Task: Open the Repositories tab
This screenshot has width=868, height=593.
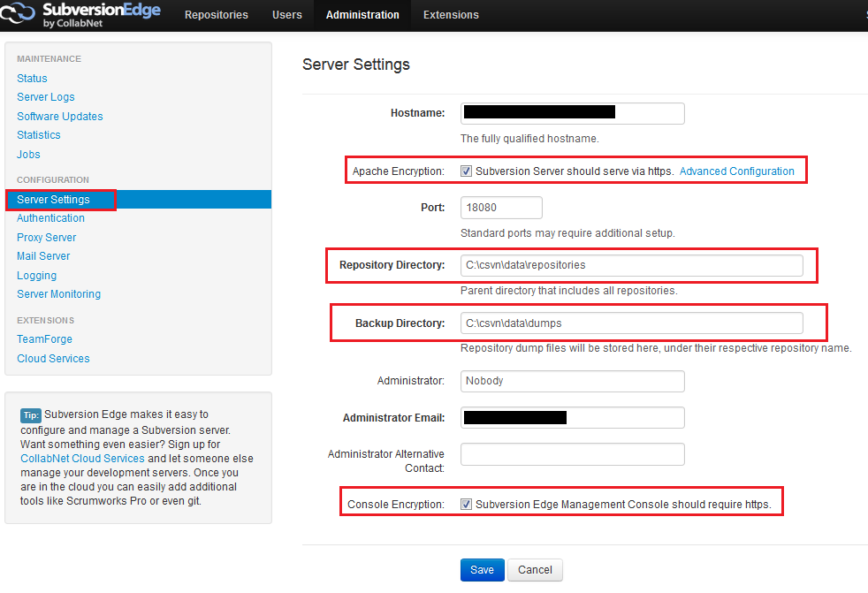Action: coord(217,15)
